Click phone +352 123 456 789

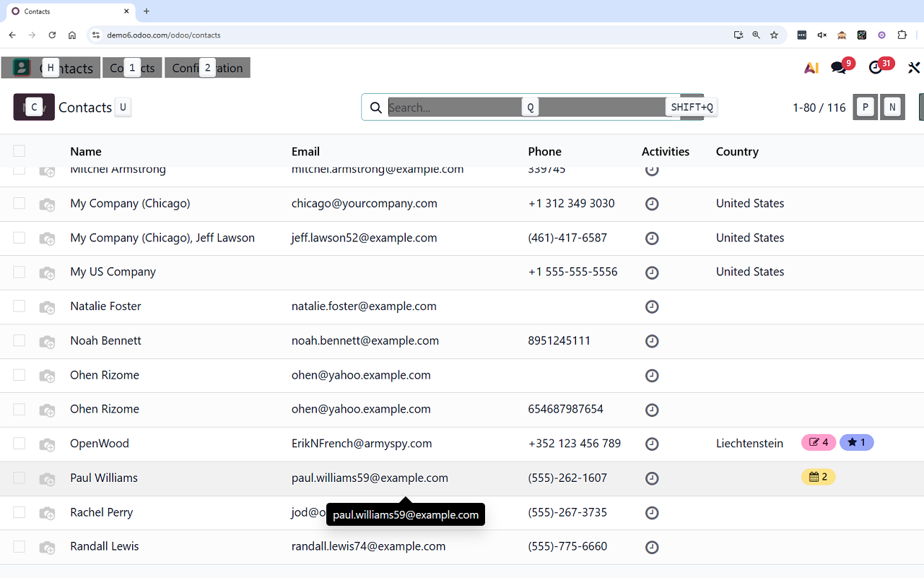[575, 444]
